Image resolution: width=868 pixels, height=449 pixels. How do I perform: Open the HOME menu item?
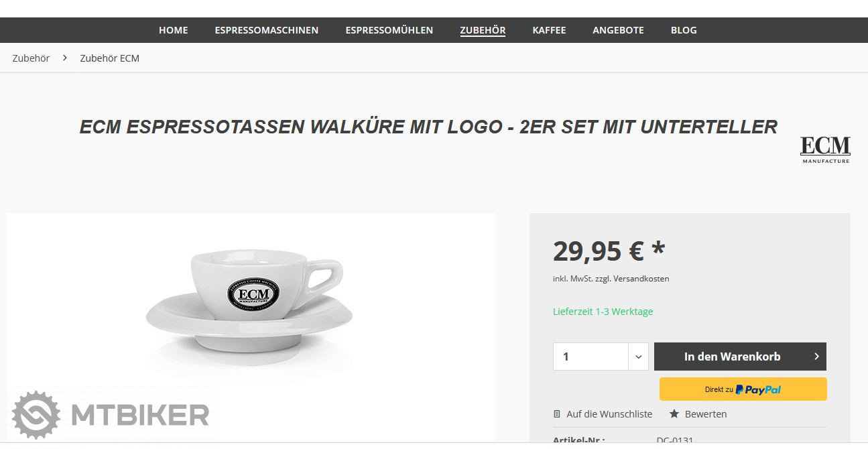point(174,30)
